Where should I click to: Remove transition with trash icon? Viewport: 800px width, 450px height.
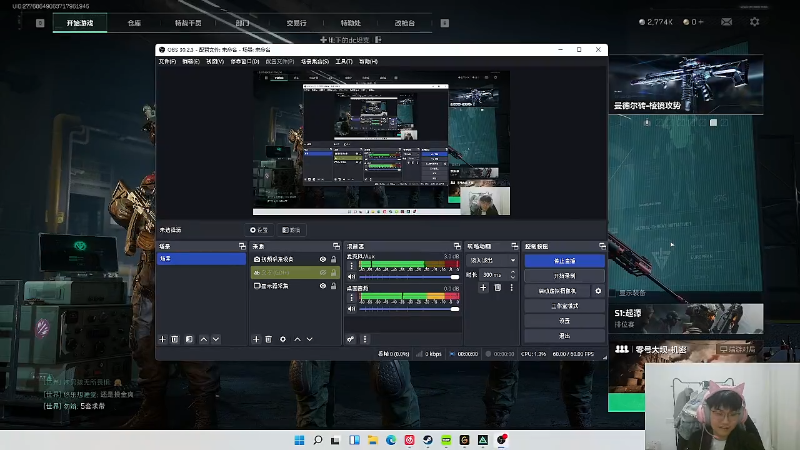(x=497, y=288)
